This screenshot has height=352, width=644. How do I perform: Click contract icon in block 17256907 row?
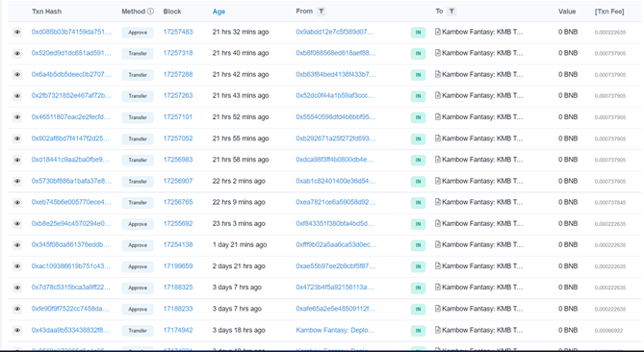click(438, 181)
